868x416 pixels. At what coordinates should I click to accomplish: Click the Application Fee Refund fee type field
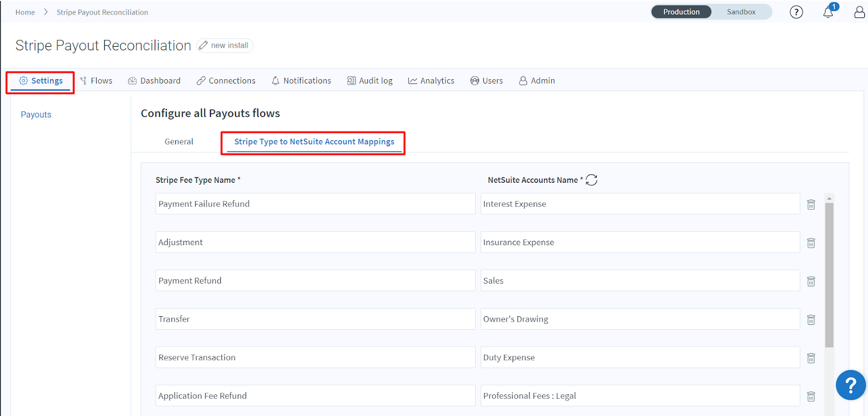315,396
